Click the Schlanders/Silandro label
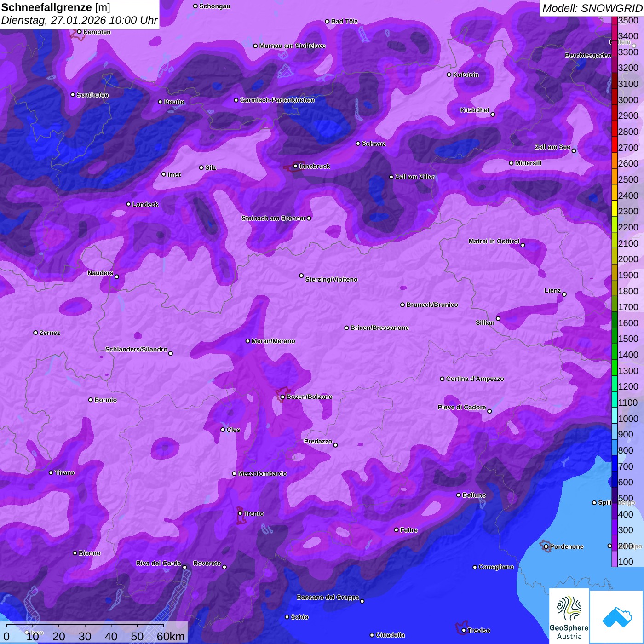 coord(136,349)
